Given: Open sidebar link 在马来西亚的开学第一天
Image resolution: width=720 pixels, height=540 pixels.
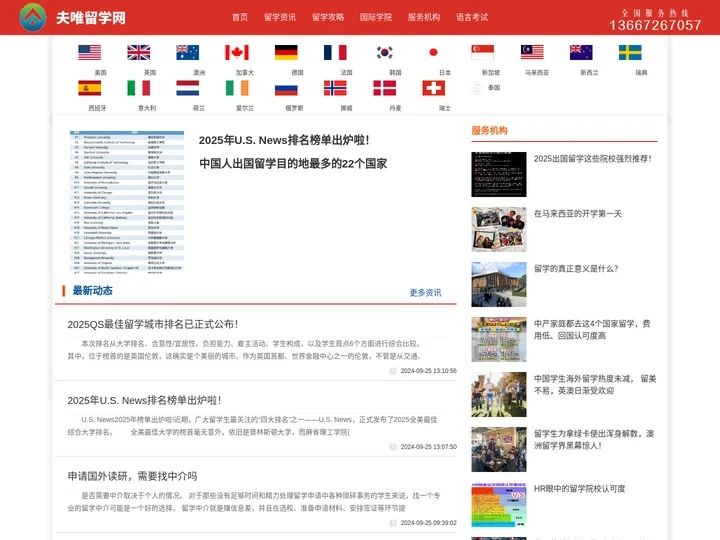Looking at the screenshot, I should click(578, 214).
